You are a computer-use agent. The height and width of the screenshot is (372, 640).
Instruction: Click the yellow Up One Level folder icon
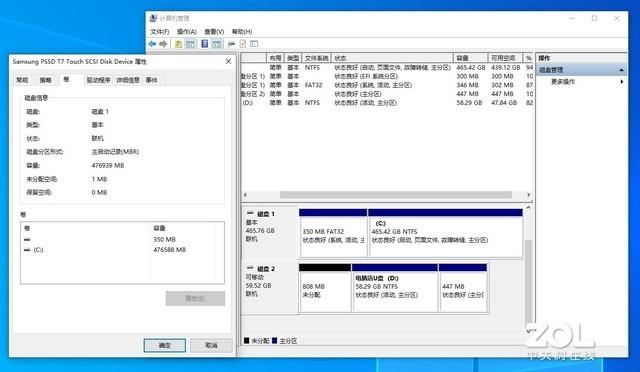click(178, 44)
